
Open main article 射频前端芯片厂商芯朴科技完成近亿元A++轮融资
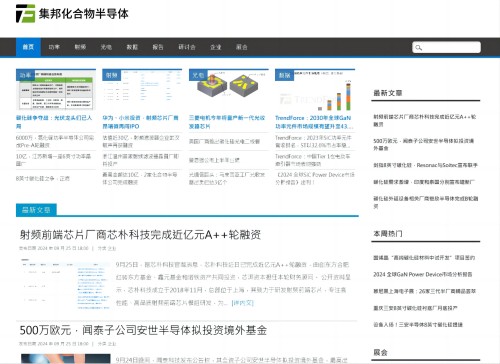tap(140, 235)
